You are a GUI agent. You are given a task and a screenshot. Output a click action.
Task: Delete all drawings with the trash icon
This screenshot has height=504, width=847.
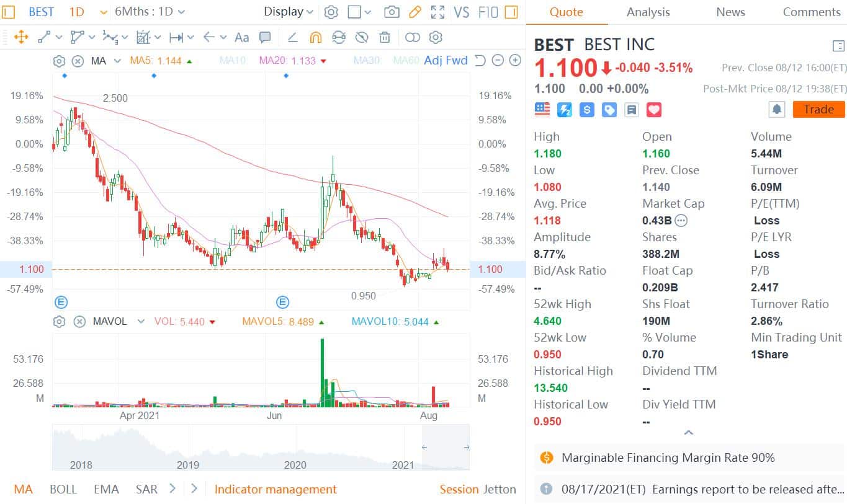click(385, 37)
